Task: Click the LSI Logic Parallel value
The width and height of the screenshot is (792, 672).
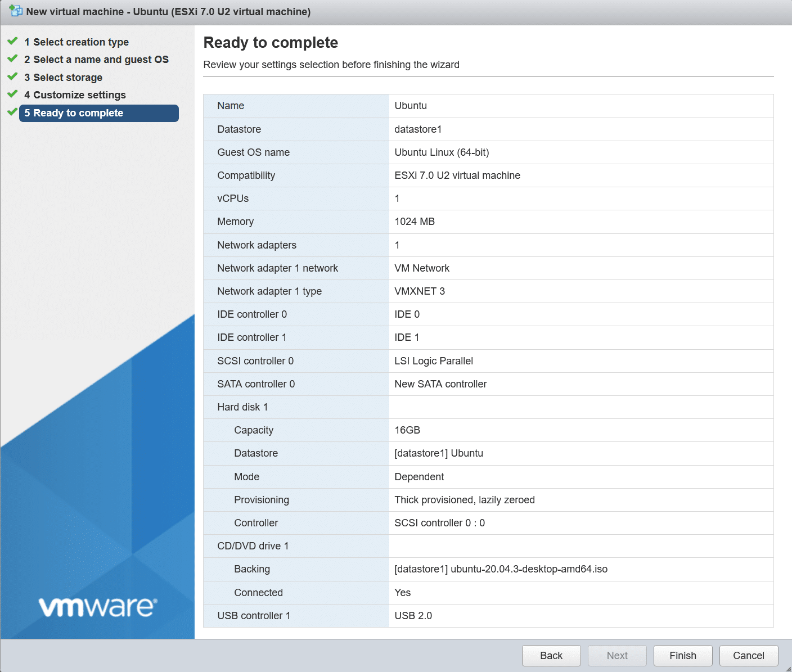Action: point(434,361)
